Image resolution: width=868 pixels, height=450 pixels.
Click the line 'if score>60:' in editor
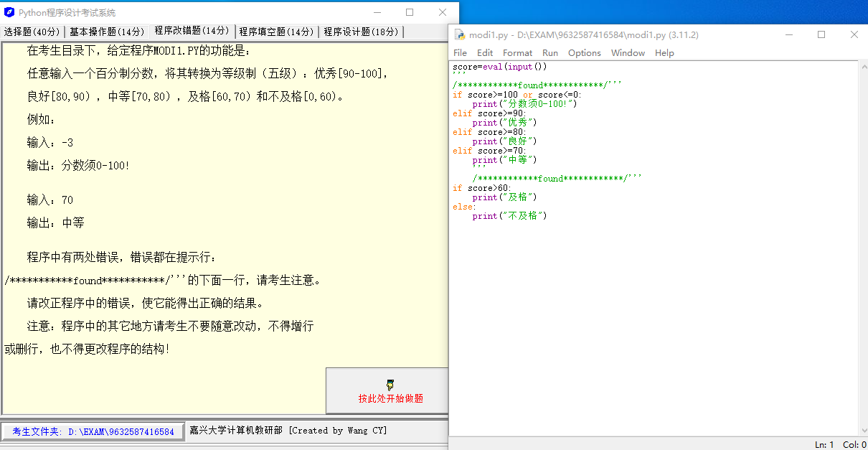pos(481,188)
